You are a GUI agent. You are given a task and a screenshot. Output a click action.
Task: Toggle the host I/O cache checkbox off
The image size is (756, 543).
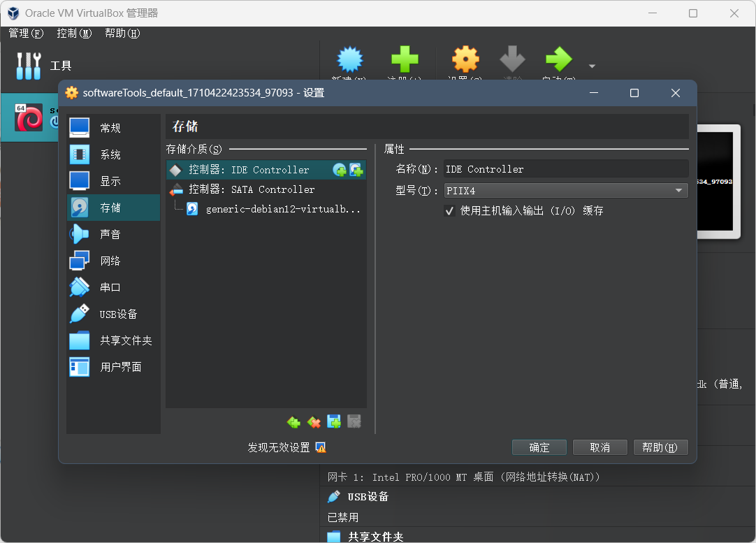pyautogui.click(x=449, y=210)
